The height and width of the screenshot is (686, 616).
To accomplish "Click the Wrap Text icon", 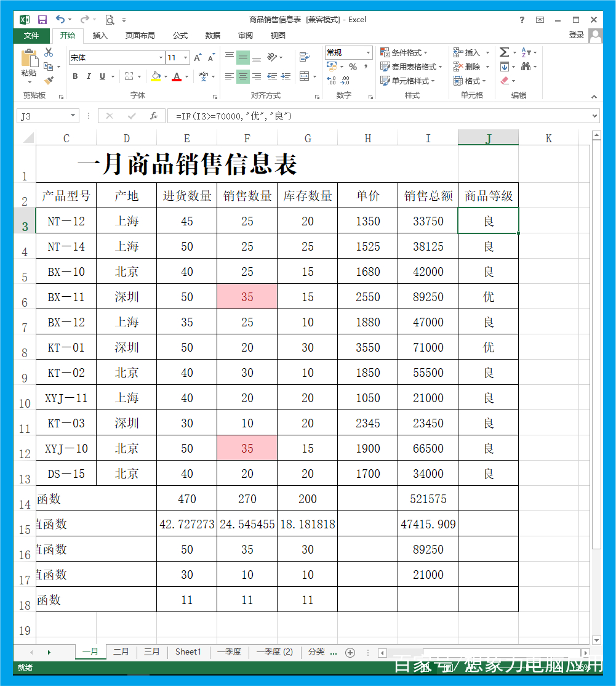I will click(304, 57).
